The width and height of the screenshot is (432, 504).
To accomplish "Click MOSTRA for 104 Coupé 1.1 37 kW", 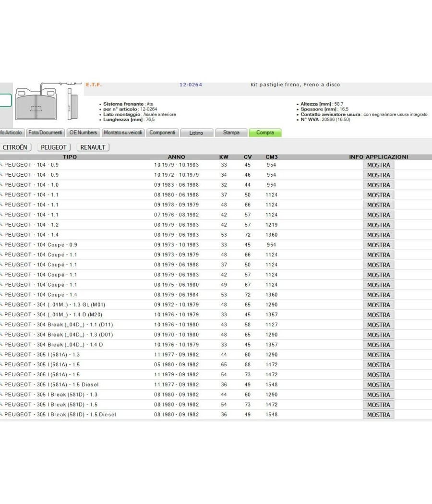I will pyautogui.click(x=379, y=265).
